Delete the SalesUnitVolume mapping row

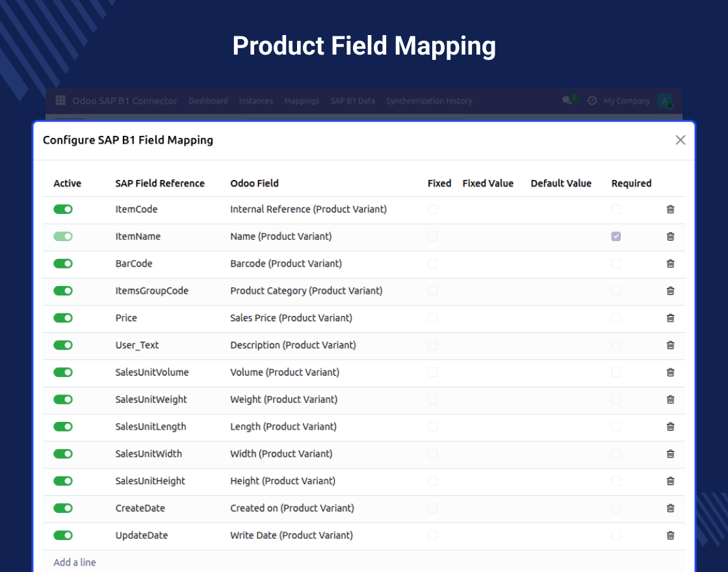tap(670, 372)
